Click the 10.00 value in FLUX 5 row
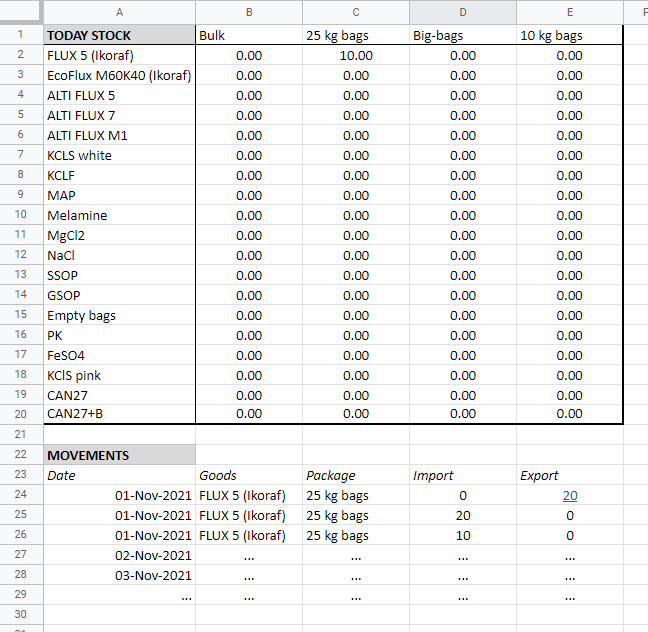This screenshot has height=632, width=648. [356, 55]
